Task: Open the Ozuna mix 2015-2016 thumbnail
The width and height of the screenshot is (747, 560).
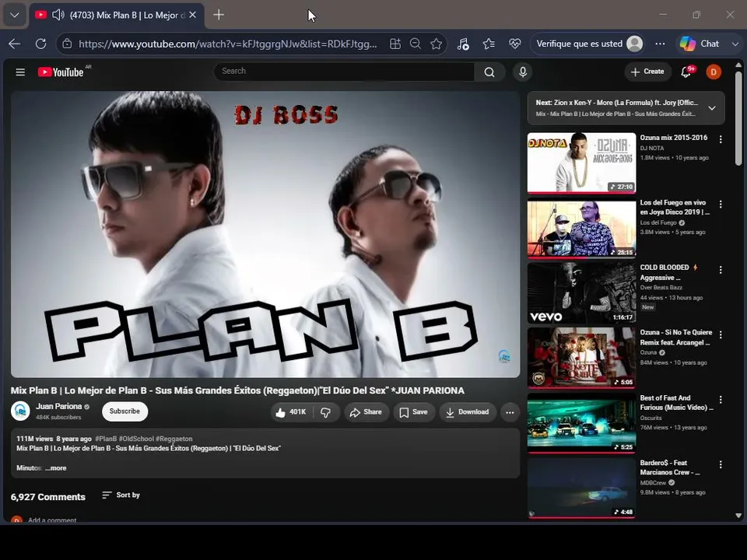Action: coord(581,163)
